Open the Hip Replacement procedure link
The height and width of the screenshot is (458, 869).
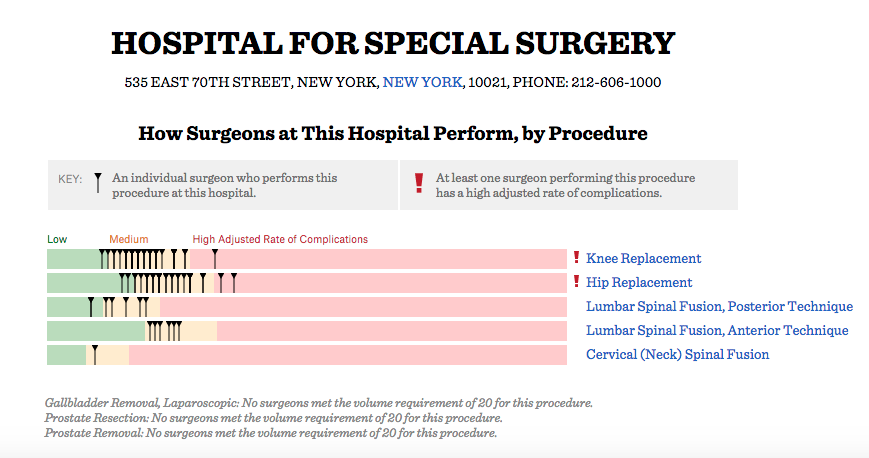639,282
